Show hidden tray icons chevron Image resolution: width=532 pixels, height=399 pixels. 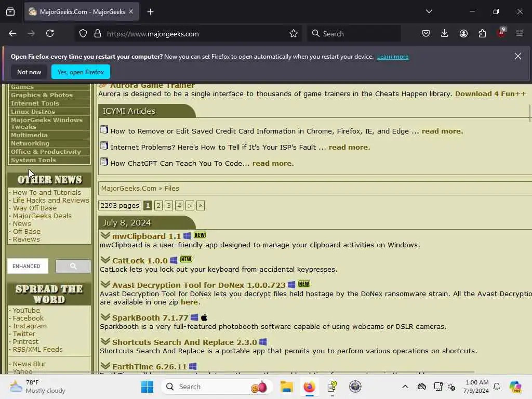[x=405, y=387]
